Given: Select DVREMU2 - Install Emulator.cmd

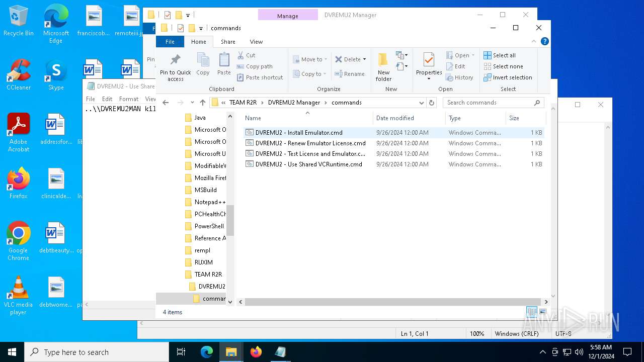Looking at the screenshot, I should point(394,133).
